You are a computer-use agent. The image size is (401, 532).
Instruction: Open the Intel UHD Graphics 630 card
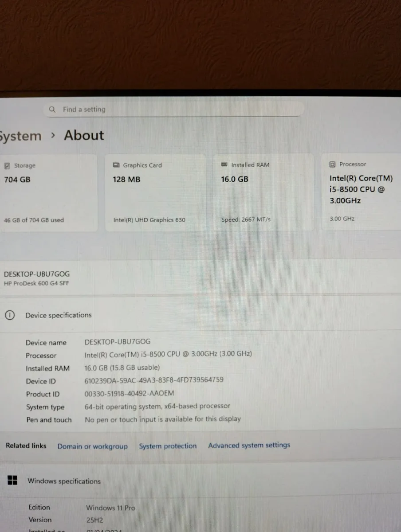click(x=155, y=192)
